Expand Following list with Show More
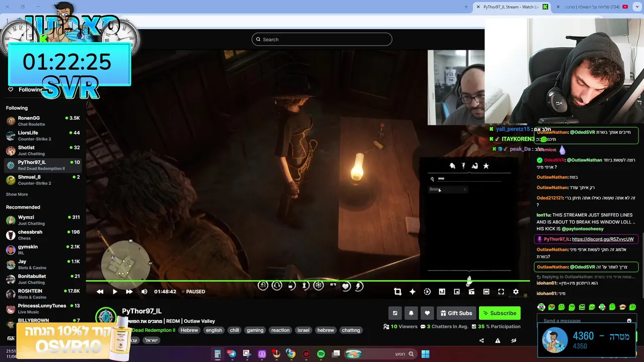Viewport: 644px width, 362px height. tap(17, 195)
